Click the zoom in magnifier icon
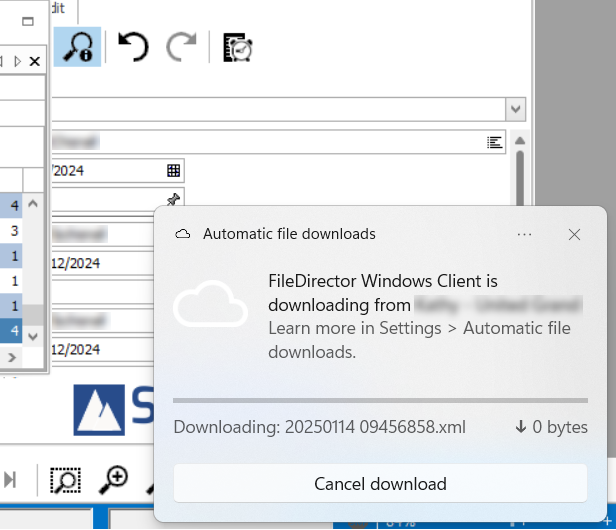Image resolution: width=616 pixels, height=530 pixels. [113, 479]
